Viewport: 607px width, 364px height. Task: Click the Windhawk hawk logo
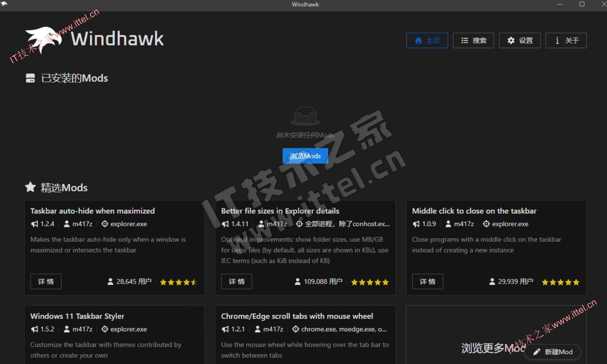point(43,39)
